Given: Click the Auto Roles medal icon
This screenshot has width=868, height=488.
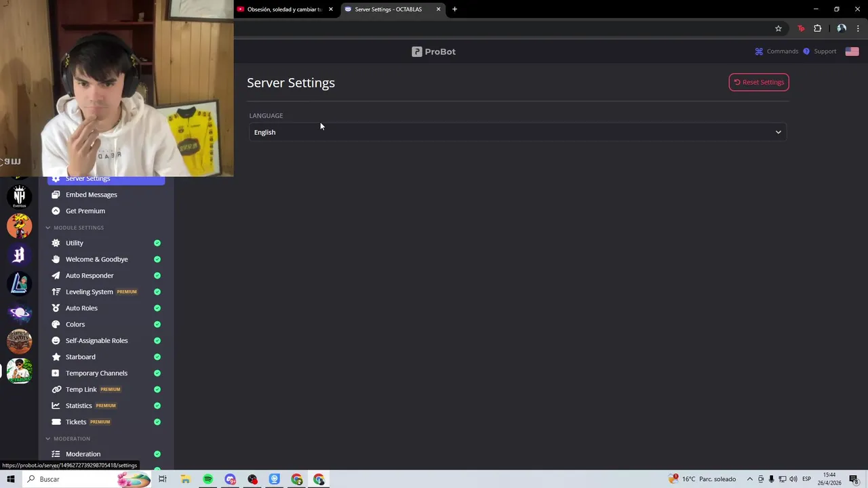Looking at the screenshot, I should coord(56,308).
